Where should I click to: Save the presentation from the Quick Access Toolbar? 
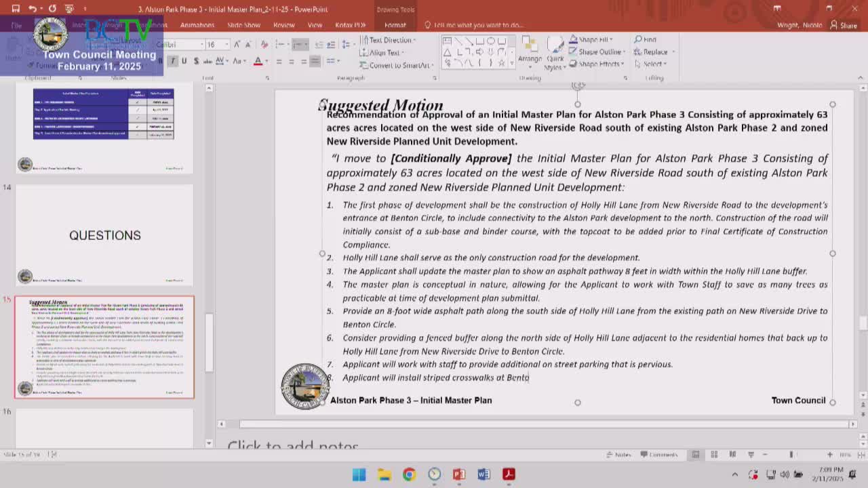16,9
